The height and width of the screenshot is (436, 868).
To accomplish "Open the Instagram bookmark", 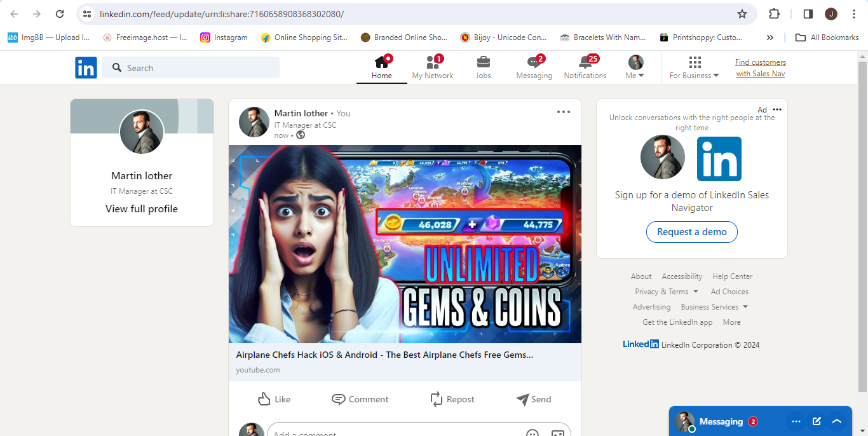I will (x=224, y=37).
